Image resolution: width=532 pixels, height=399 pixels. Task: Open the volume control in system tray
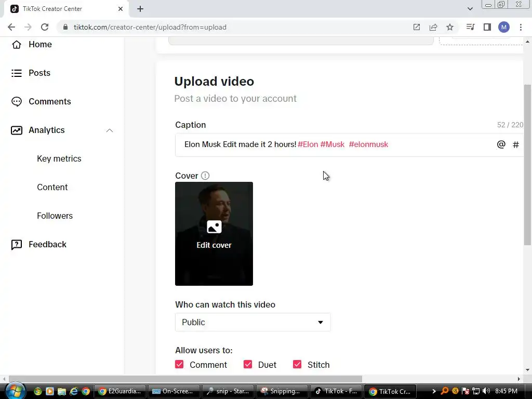pyautogui.click(x=486, y=391)
